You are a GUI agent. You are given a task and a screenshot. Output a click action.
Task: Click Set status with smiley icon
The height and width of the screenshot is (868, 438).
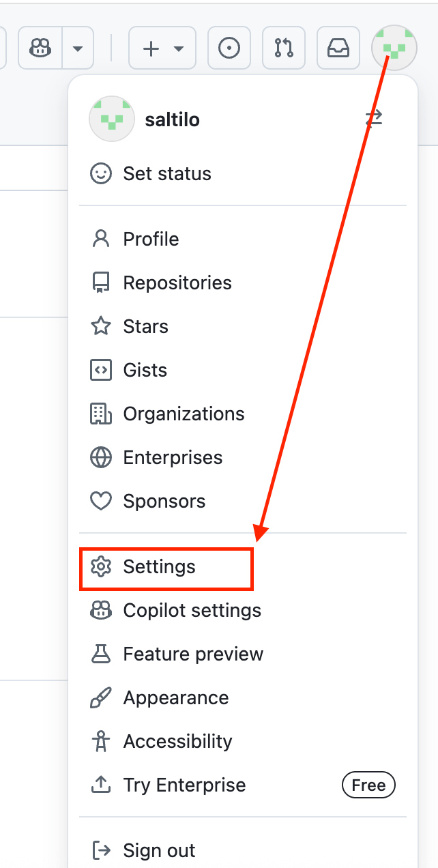[x=166, y=173]
